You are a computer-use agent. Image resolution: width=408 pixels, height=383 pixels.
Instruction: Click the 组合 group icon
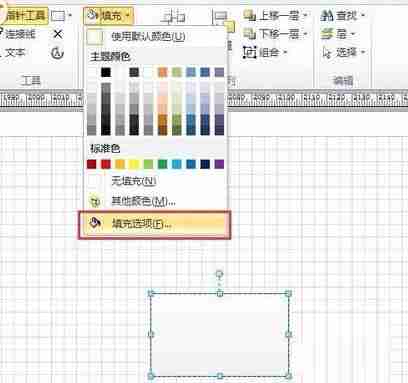tap(249, 52)
